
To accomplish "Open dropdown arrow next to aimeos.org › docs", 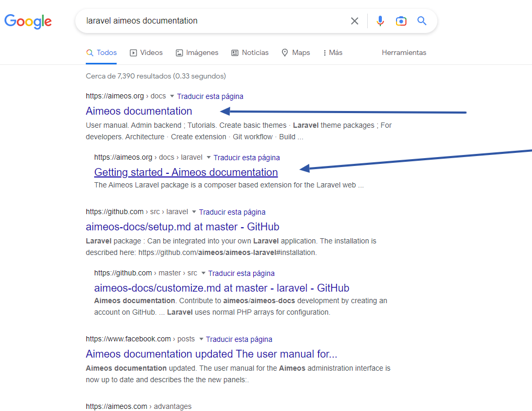I will pos(172,96).
